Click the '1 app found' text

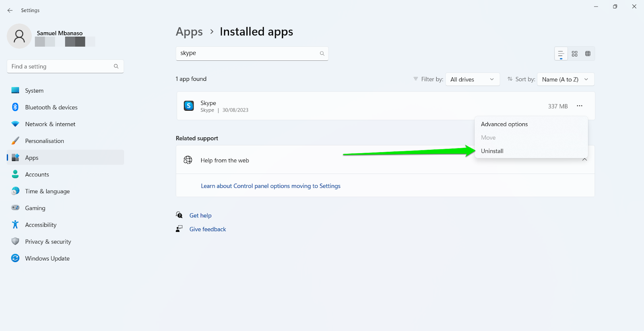pyautogui.click(x=191, y=79)
